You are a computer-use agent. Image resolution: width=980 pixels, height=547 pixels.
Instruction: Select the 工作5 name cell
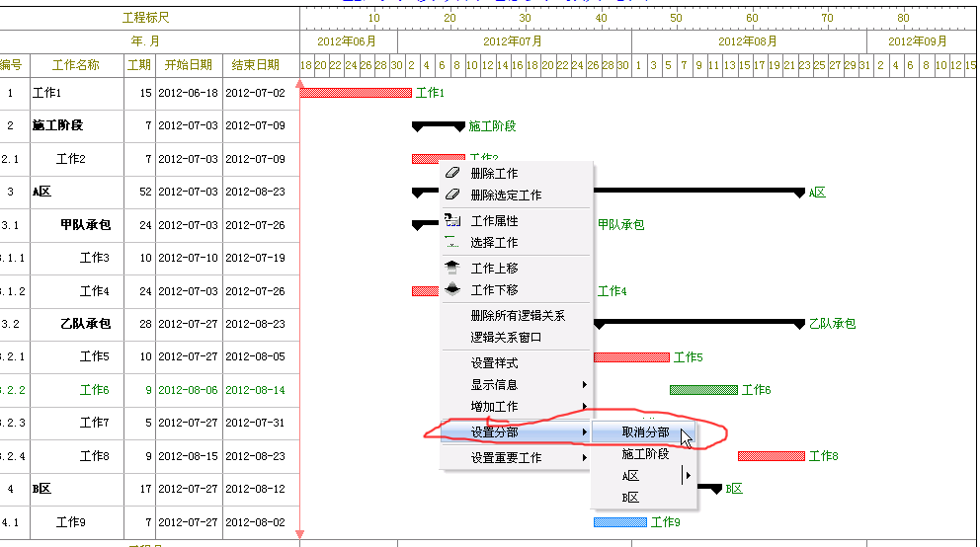77,356
